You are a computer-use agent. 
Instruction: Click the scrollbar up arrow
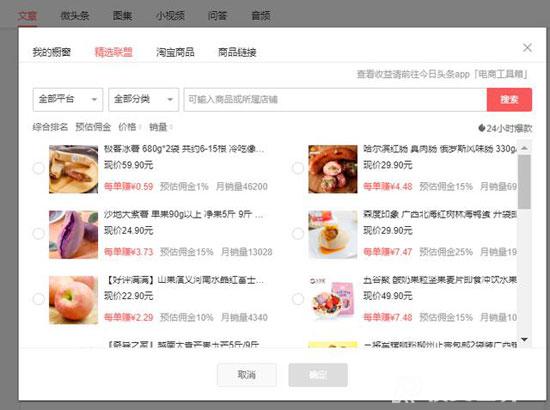[524, 148]
